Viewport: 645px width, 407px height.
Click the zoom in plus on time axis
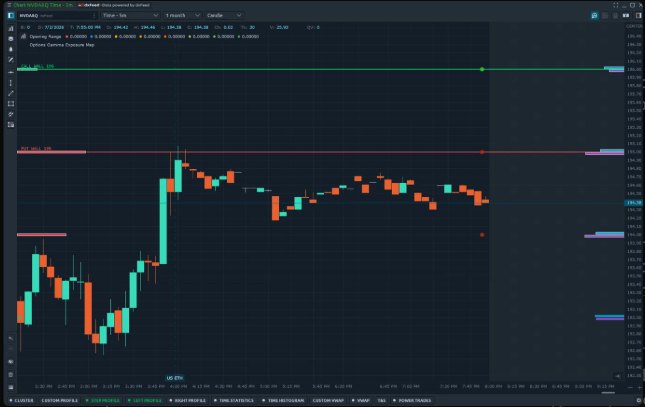(639, 387)
